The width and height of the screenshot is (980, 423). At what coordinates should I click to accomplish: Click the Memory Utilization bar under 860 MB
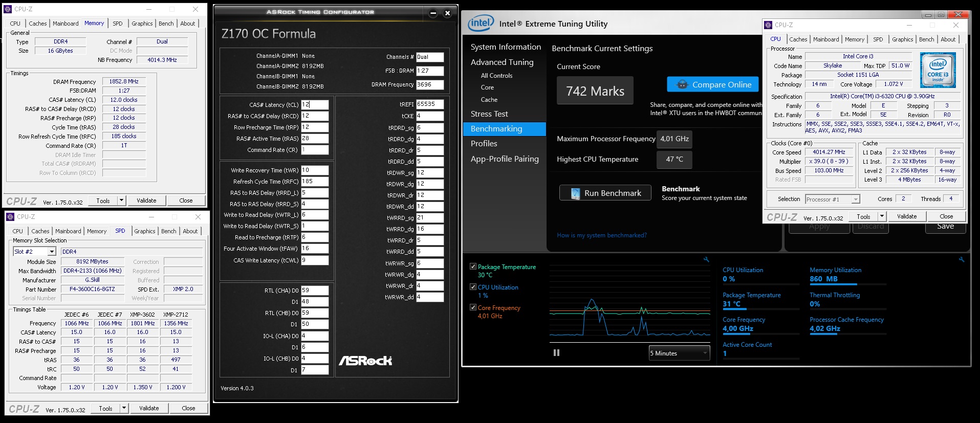point(848,284)
